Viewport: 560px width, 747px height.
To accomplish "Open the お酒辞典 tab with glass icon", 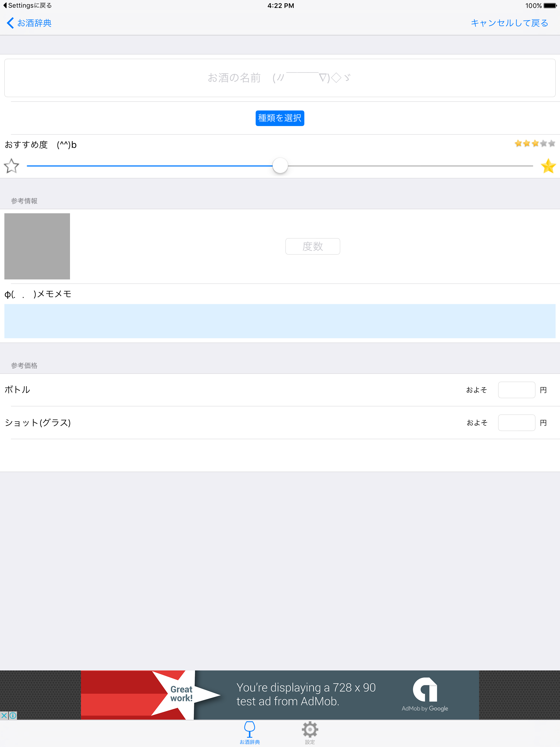I will point(250,733).
